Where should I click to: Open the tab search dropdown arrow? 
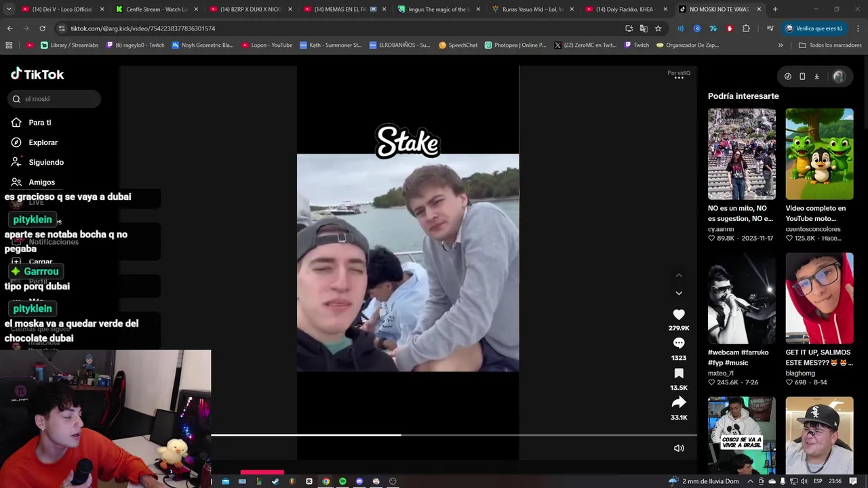(9, 9)
